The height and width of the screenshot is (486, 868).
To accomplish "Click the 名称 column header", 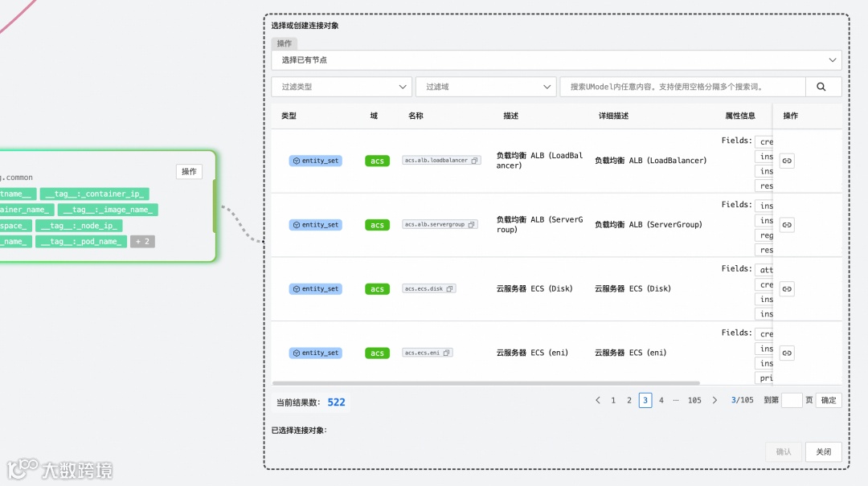I will pos(416,116).
